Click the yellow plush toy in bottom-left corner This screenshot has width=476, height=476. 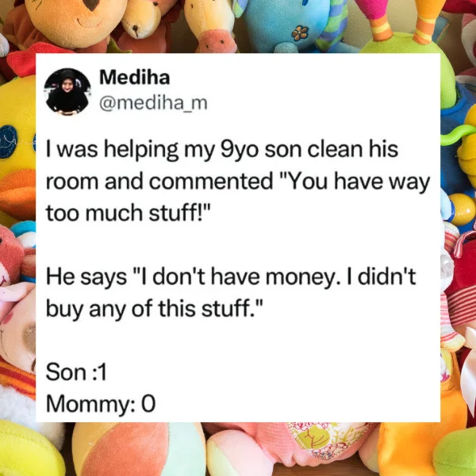pyautogui.click(x=30, y=449)
